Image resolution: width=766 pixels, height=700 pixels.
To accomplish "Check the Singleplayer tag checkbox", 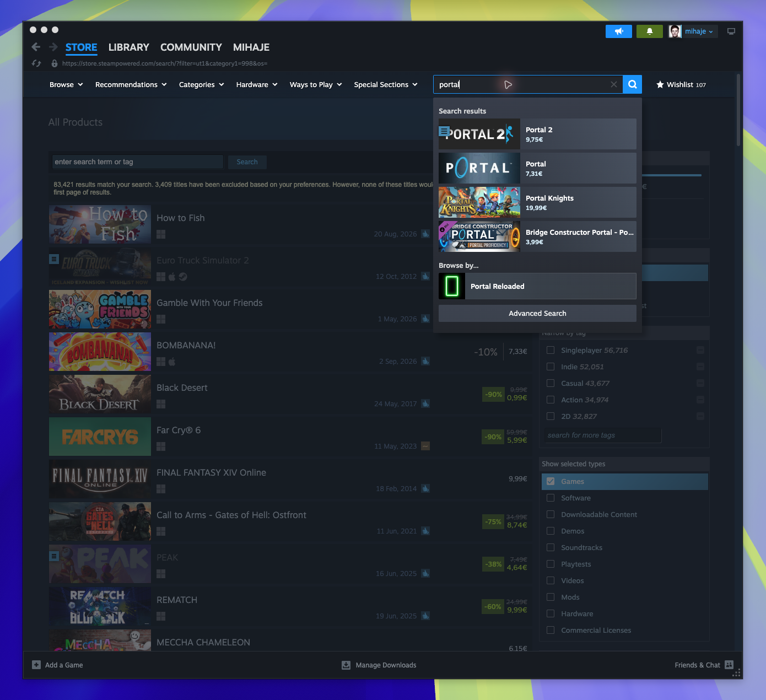I will click(550, 350).
